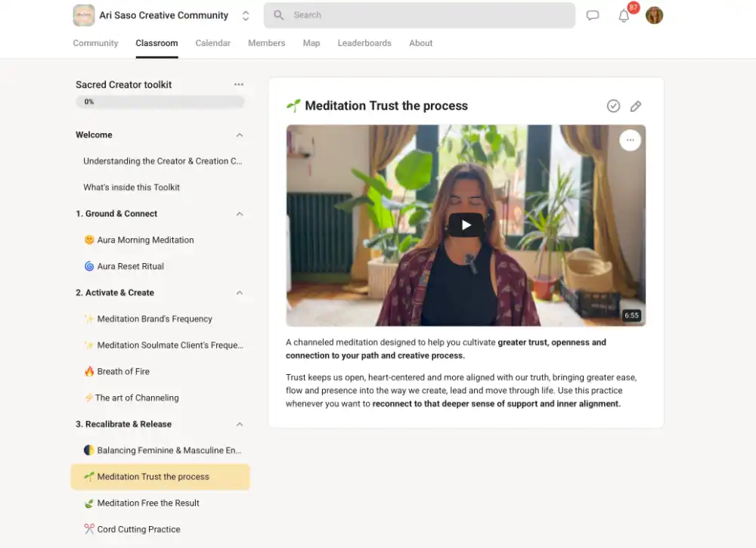The height and width of the screenshot is (548, 756).
Task: Click the sun emoji beside Aura Morning Meditation
Action: 89,240
